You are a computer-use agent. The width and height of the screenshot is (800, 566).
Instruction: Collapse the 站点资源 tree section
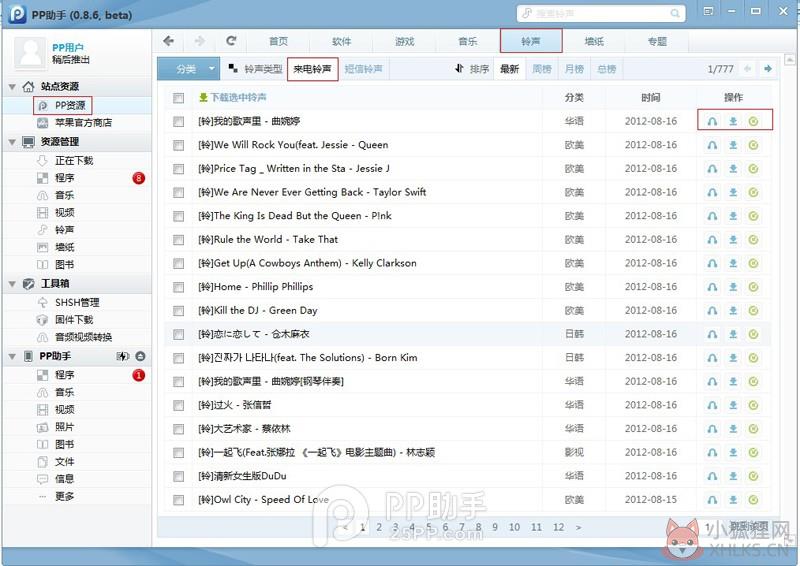tap(12, 86)
